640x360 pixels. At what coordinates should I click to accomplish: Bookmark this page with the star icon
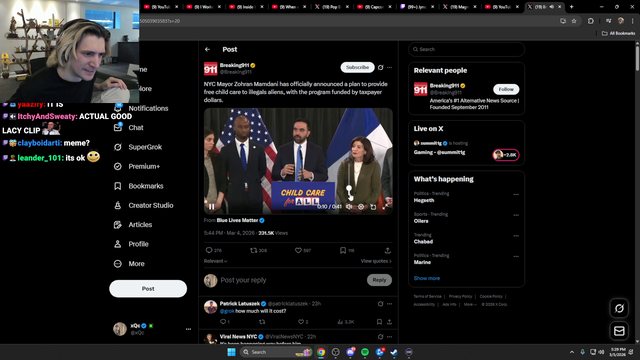click(574, 21)
